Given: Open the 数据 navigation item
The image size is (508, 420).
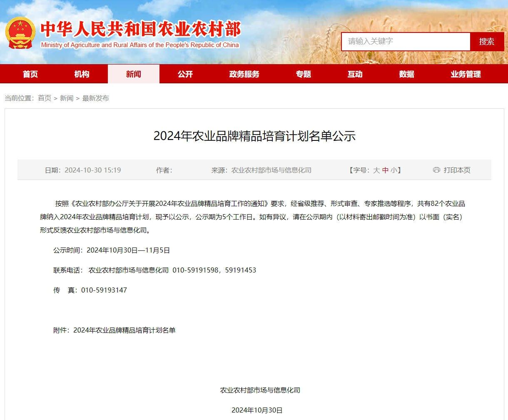Looking at the screenshot, I should pyautogui.click(x=407, y=74).
